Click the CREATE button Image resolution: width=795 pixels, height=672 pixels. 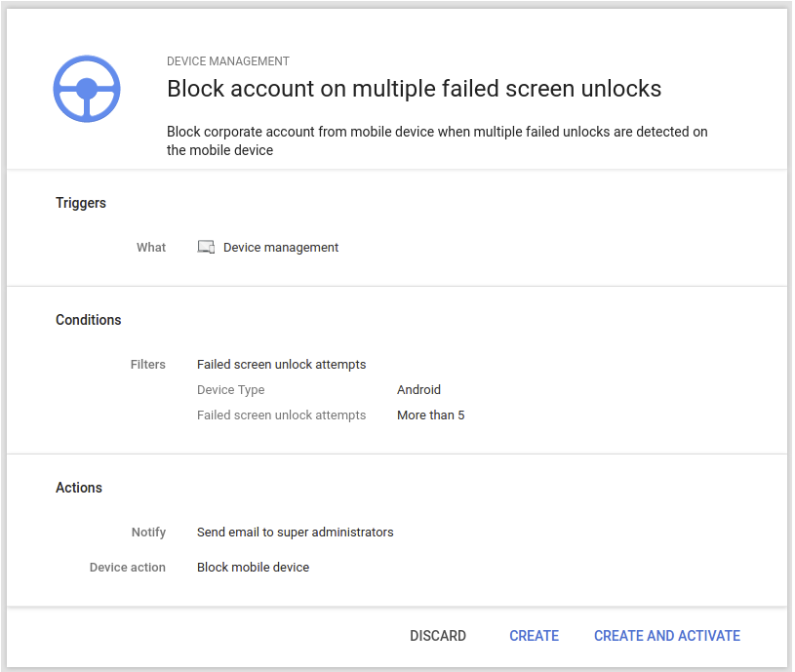click(534, 636)
